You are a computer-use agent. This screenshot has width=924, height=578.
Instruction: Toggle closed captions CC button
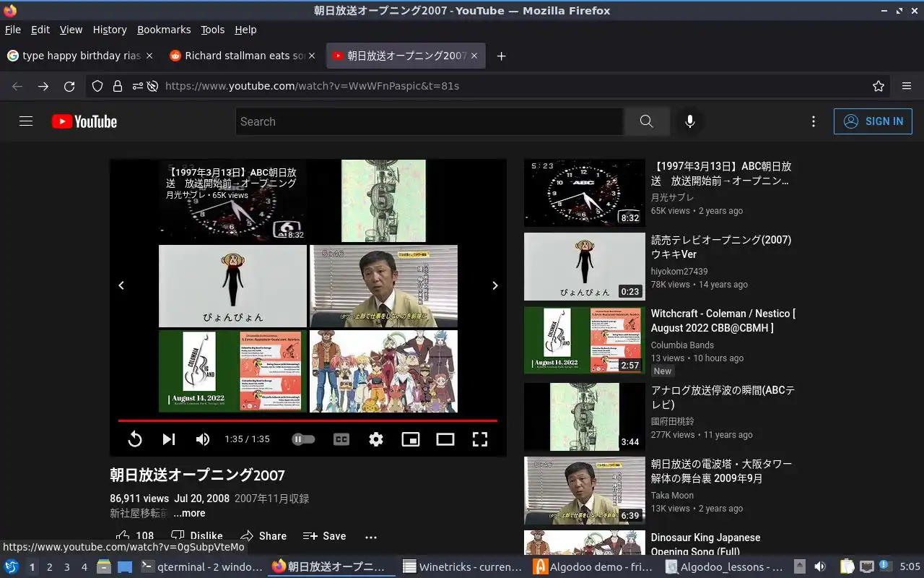341,439
